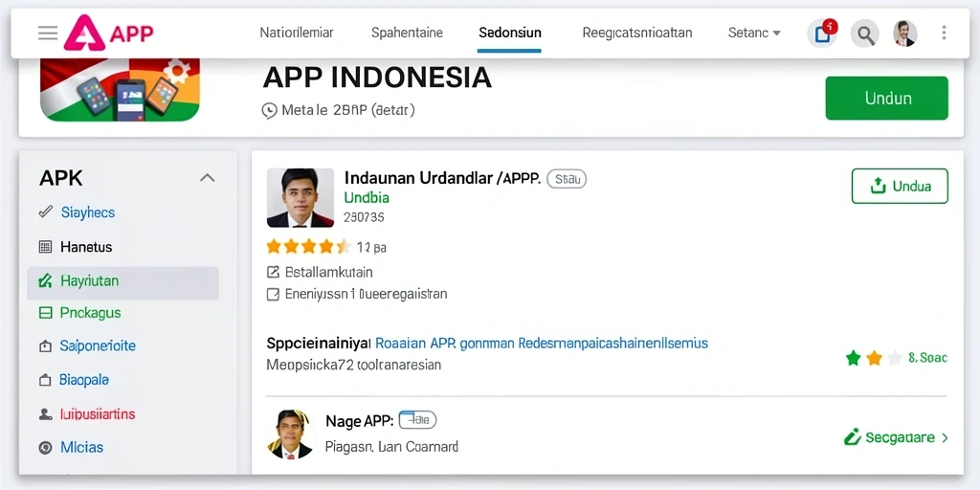The height and width of the screenshot is (490, 980).
Task: Click the edit icon before Bstallamkutain
Action: (273, 273)
